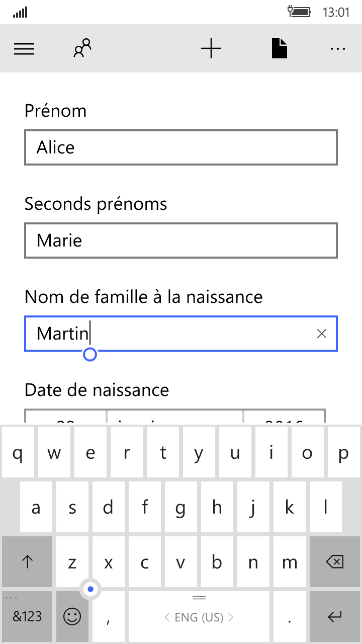Open the hamburger navigation menu
Image resolution: width=362 pixels, height=644 pixels.
pos(24,49)
